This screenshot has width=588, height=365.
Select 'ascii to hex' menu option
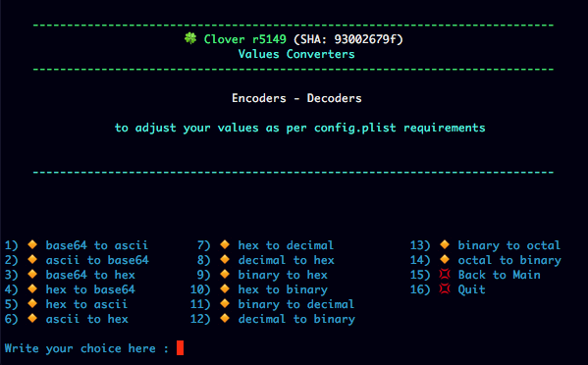pyautogui.click(x=87, y=319)
